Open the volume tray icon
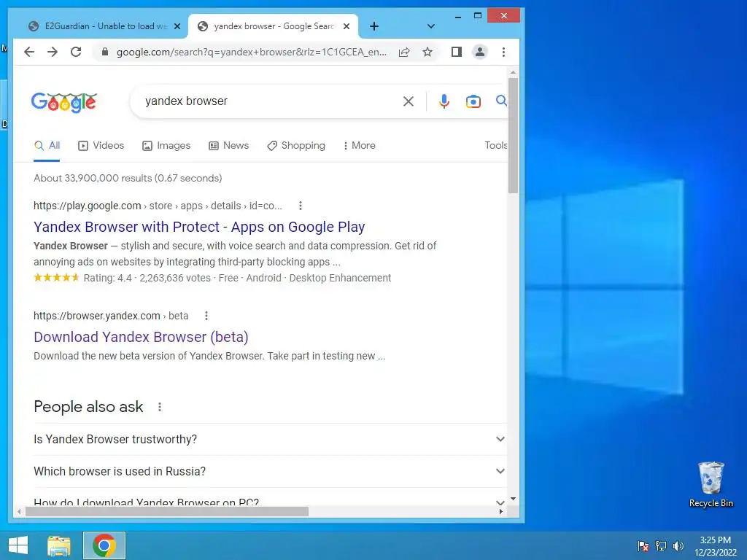 pyautogui.click(x=678, y=546)
